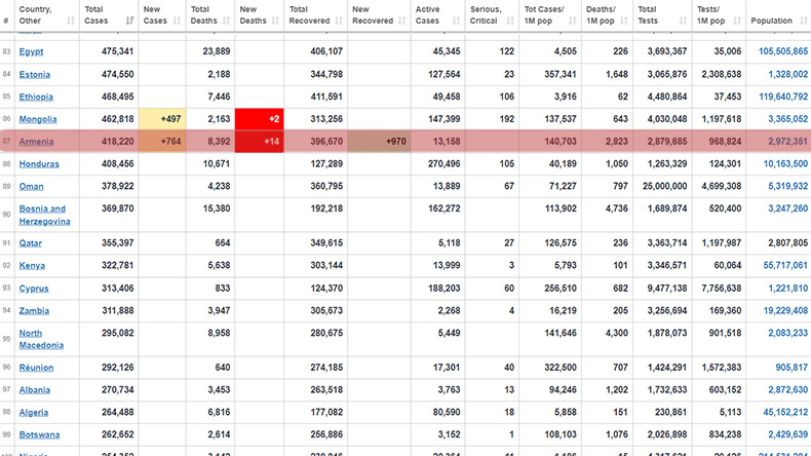Sort by Tests/1M pop column icon
The width and height of the screenshot is (811, 456).
[x=737, y=21]
